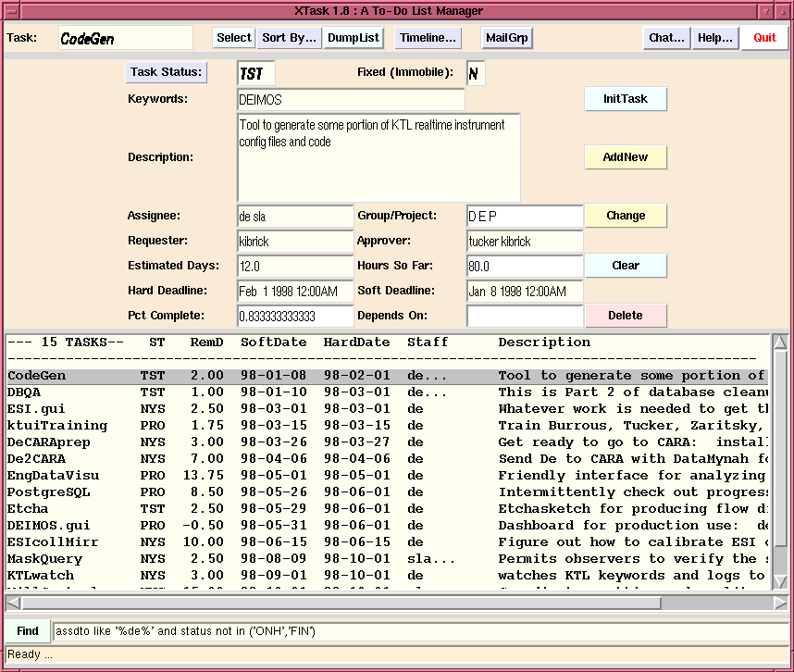Open the Sort By... menu

(289, 38)
